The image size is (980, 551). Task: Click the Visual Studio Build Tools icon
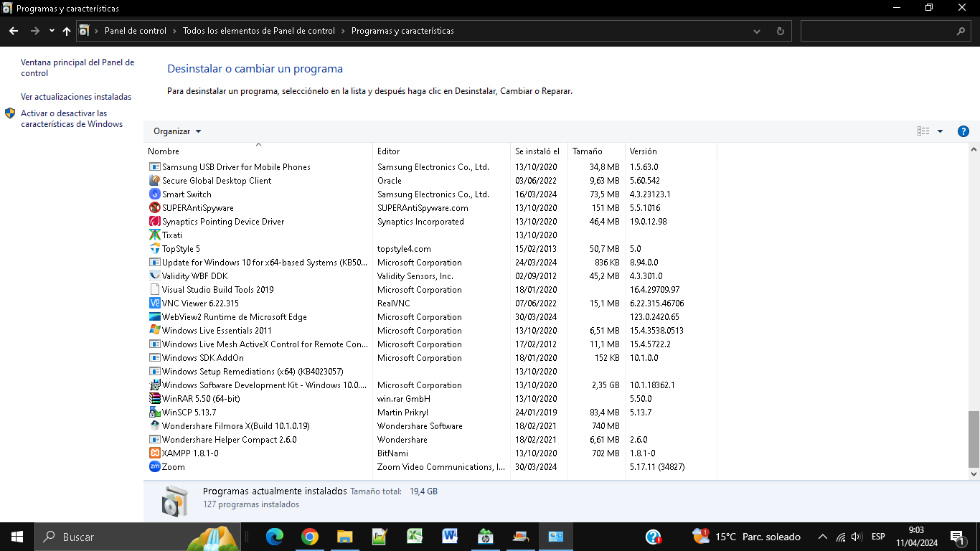(x=154, y=290)
